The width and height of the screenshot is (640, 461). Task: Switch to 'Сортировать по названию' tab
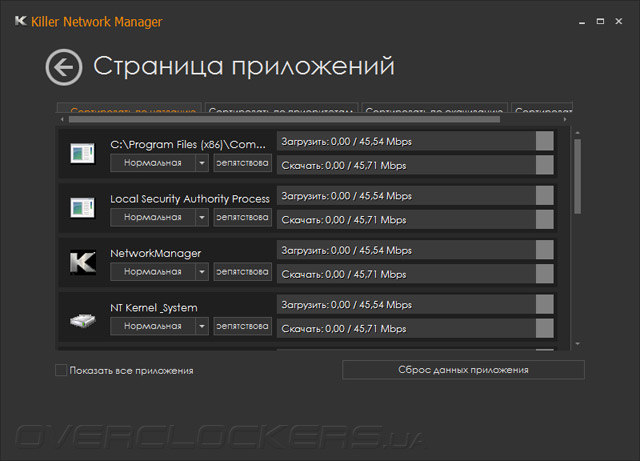coord(129,108)
